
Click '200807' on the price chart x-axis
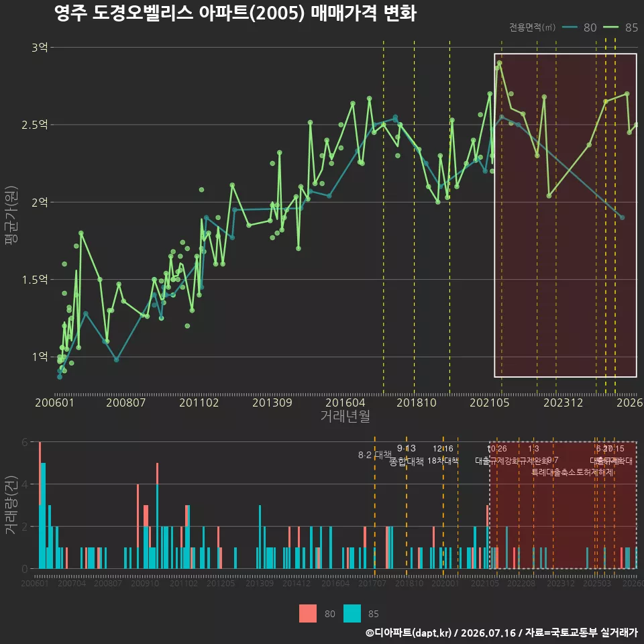tap(126, 402)
